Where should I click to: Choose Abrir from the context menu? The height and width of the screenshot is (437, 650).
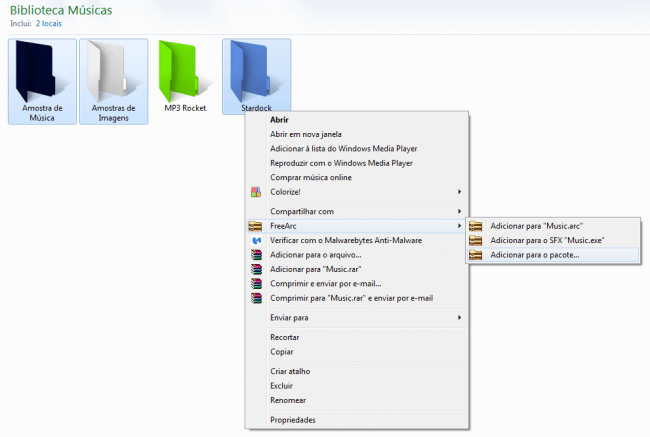(281, 119)
